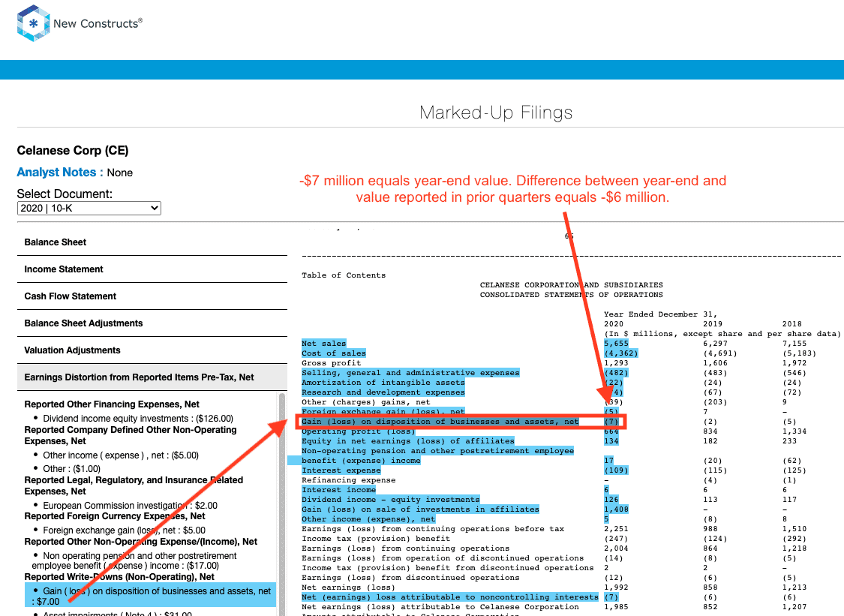Open the Select Document dropdown

click(89, 208)
